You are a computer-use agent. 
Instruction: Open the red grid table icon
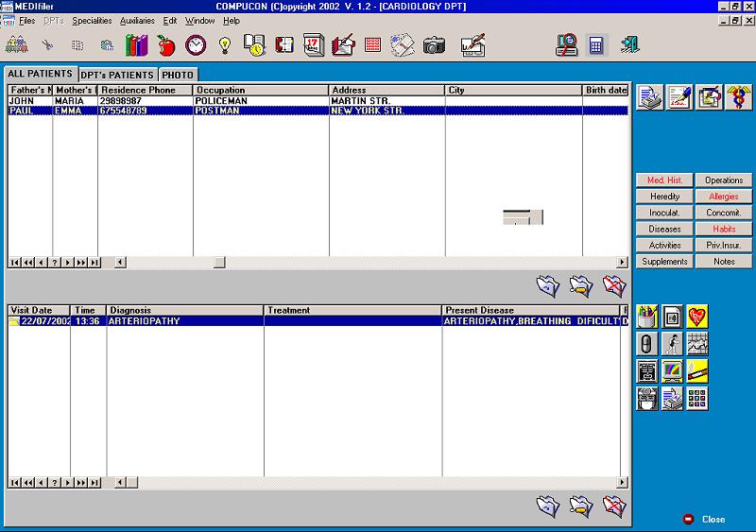372,45
